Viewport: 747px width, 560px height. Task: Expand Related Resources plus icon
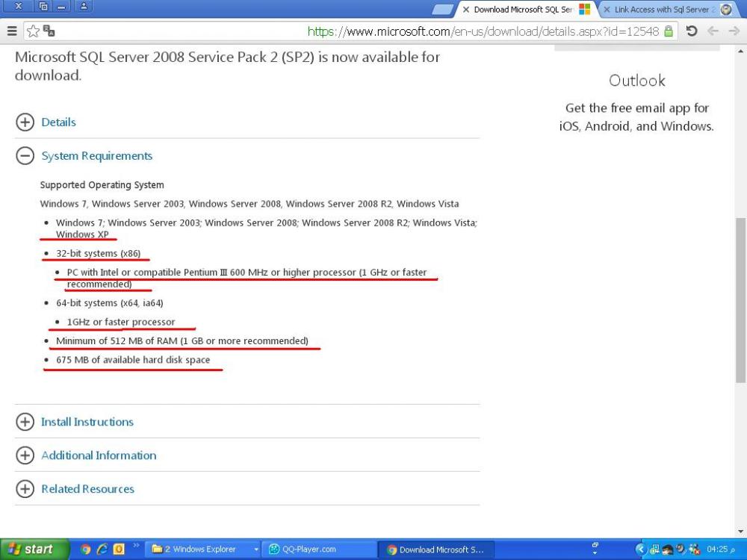(25, 488)
